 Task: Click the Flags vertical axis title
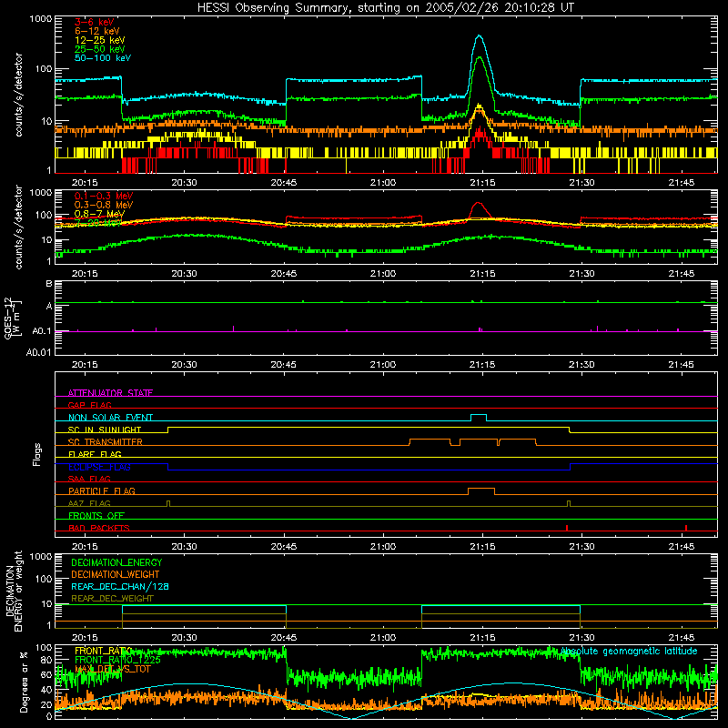37,454
